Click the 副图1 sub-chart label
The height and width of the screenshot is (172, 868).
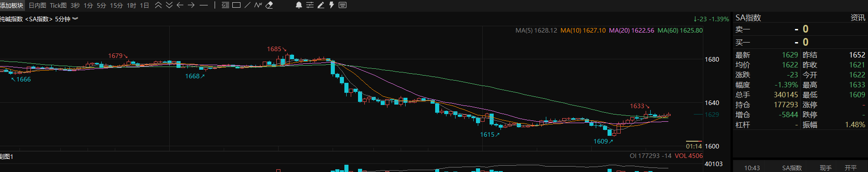click(x=7, y=157)
